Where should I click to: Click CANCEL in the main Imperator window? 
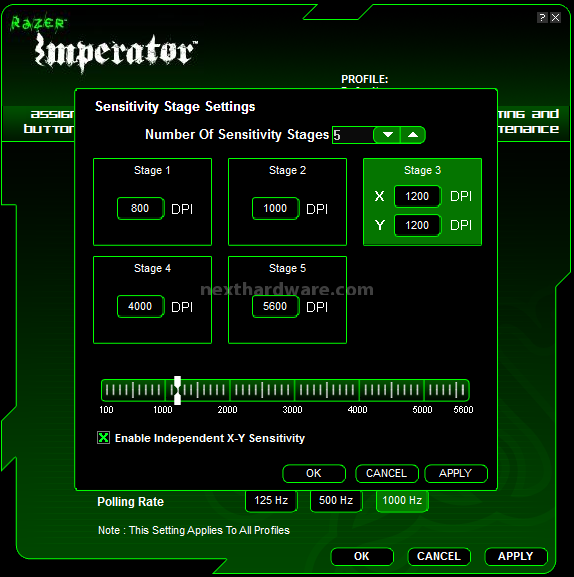pos(439,556)
